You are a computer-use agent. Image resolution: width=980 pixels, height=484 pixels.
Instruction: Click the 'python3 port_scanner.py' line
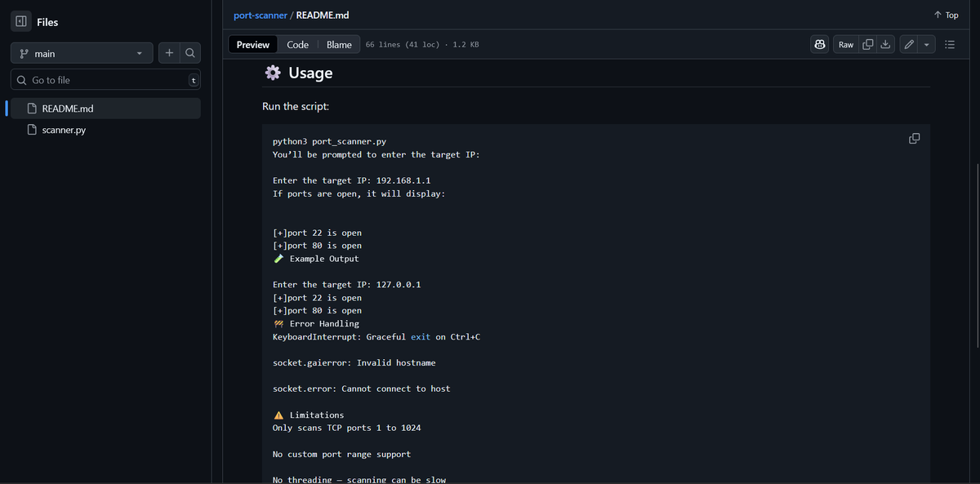pyautogui.click(x=329, y=141)
